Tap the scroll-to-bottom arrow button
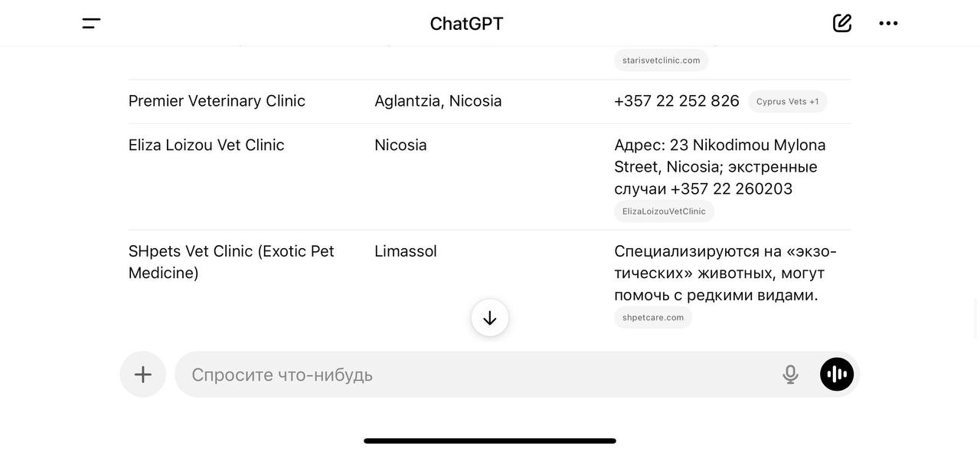This screenshot has height=452, width=980. click(x=490, y=318)
